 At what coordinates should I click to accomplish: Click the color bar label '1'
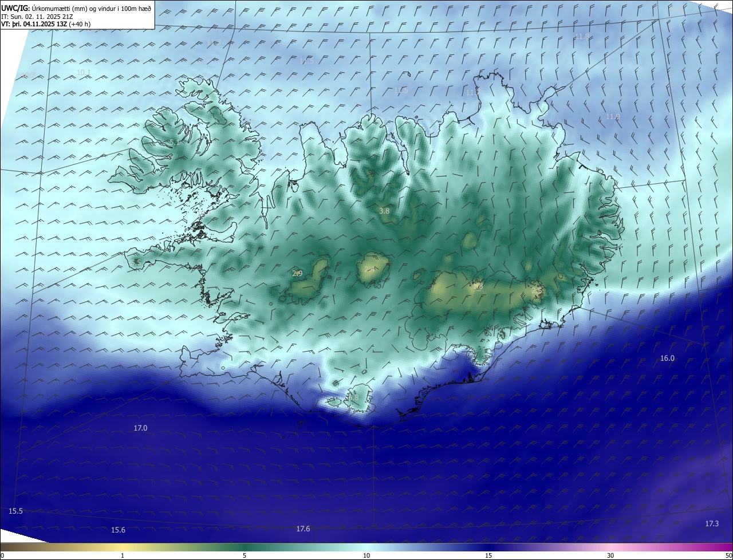coord(123,555)
